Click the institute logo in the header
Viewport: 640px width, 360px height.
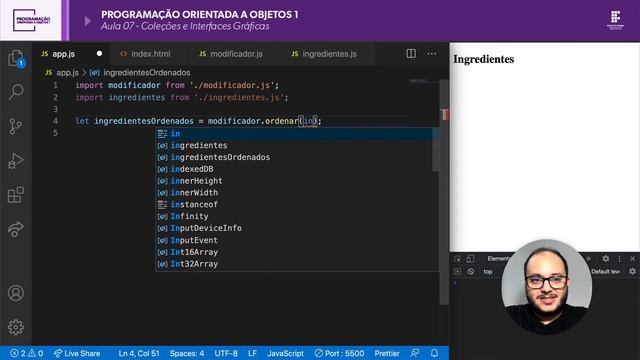pyautogui.click(x=615, y=20)
